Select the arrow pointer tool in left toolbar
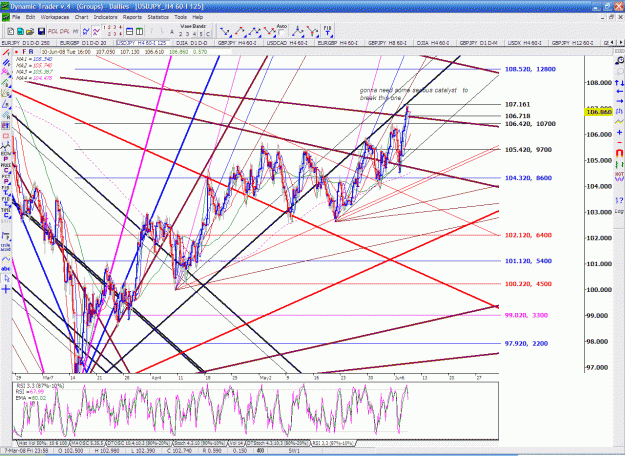 [6, 279]
